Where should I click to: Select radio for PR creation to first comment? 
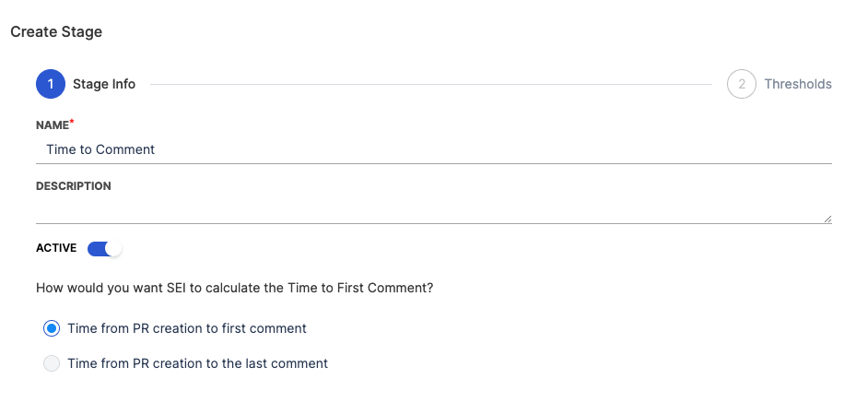(52, 328)
